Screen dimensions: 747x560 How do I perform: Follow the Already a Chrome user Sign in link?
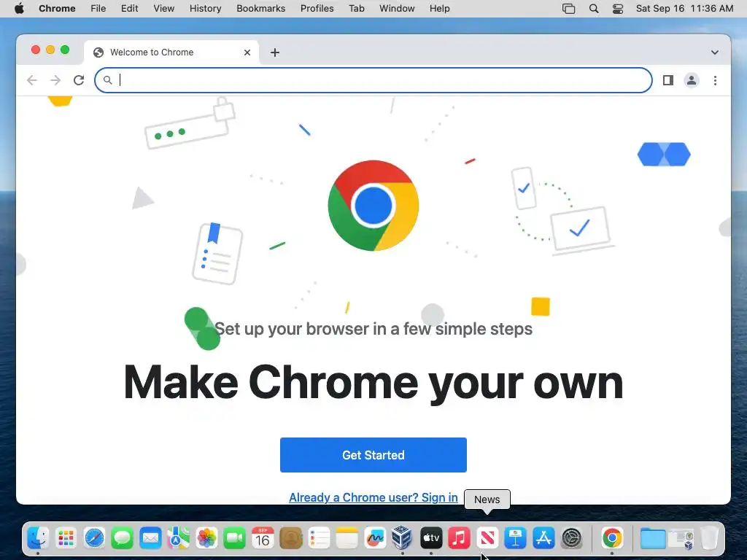click(x=373, y=497)
